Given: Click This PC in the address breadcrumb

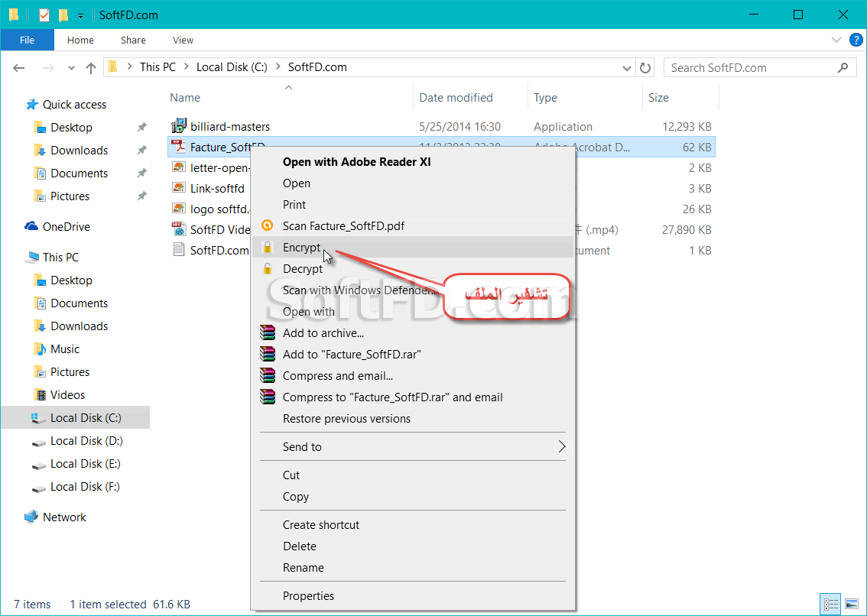Looking at the screenshot, I should [x=157, y=67].
